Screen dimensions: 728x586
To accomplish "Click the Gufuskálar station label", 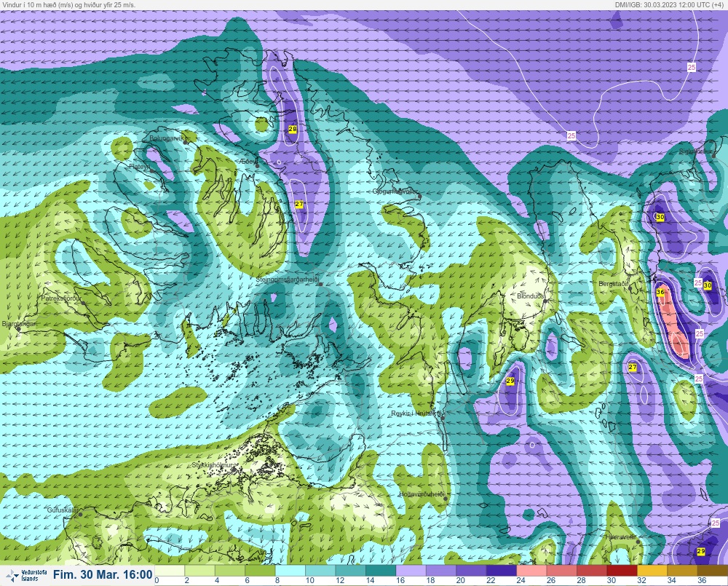I will coord(63,510).
